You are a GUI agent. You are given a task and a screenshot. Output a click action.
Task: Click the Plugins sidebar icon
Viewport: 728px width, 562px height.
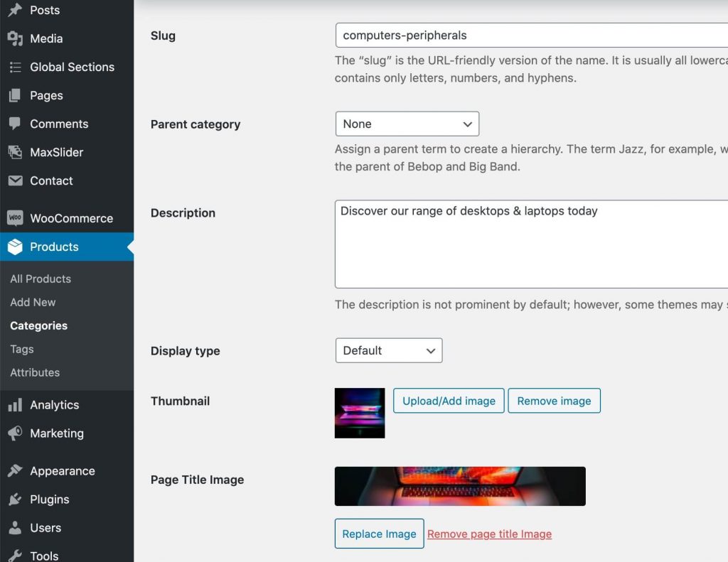tap(16, 499)
